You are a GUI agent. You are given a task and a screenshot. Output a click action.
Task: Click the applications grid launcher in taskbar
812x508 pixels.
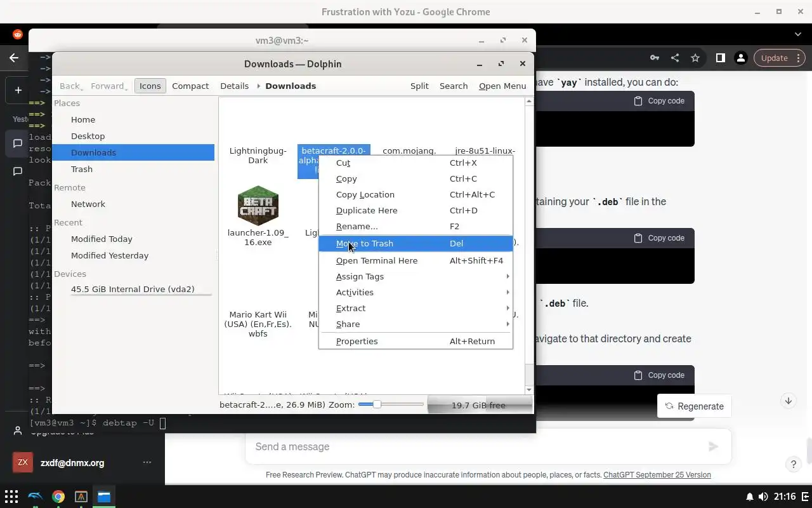click(x=11, y=497)
